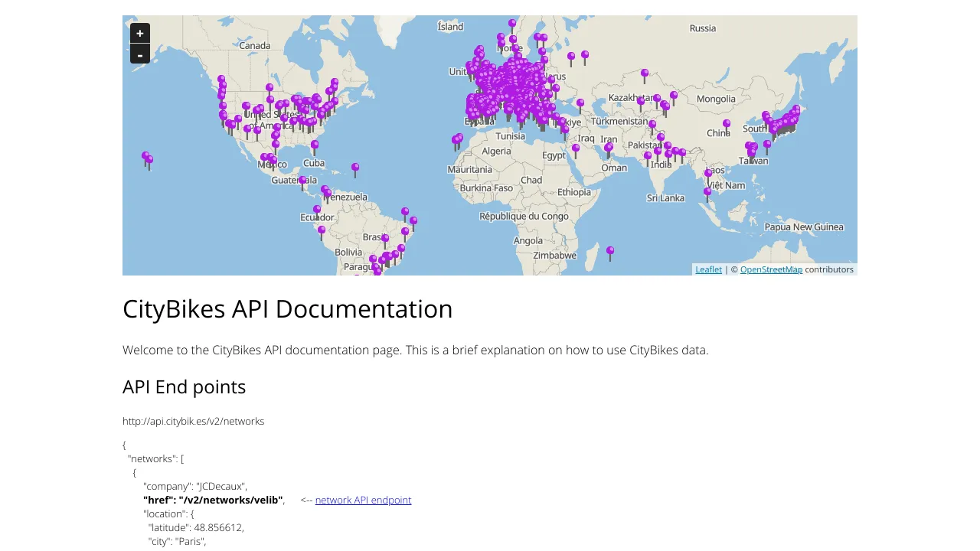Click the "location": { line
The height and width of the screenshot is (551, 980).
click(x=168, y=514)
